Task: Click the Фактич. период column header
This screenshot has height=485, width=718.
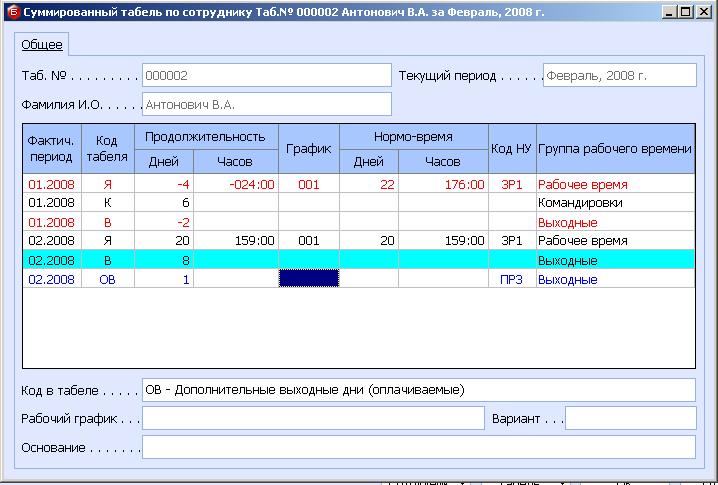Action: pyautogui.click(x=52, y=148)
